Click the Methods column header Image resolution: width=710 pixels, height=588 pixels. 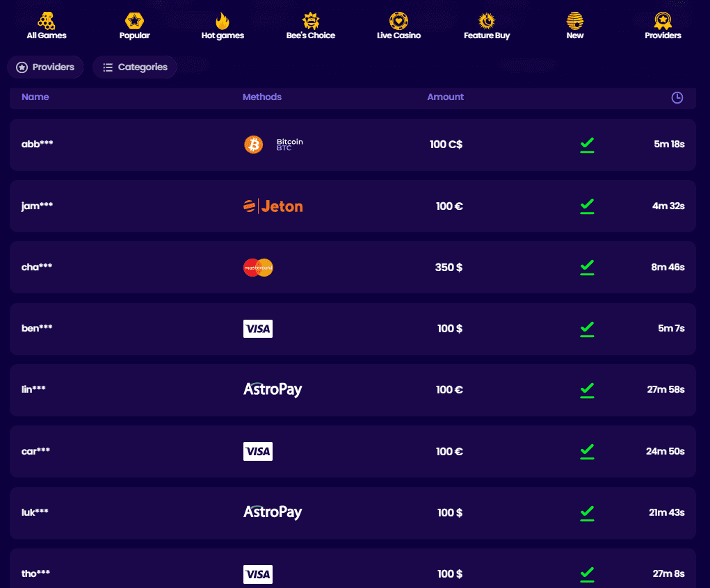point(262,97)
